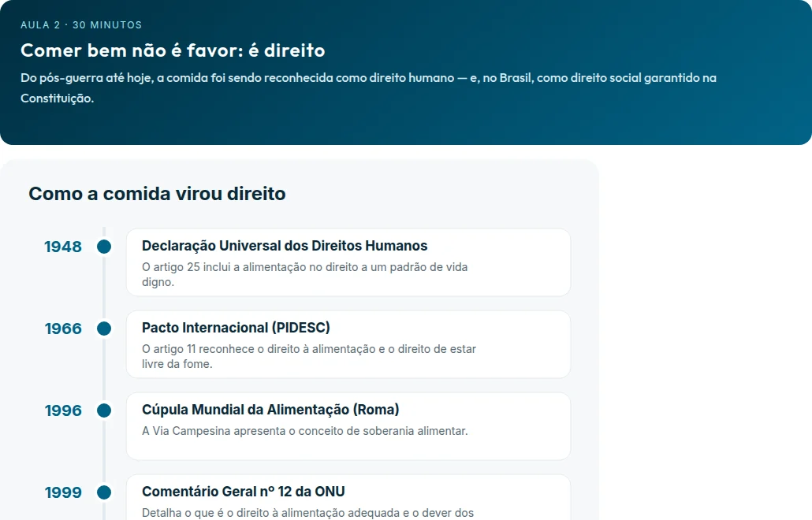Click the 'AULA 2 · 30 MINUTOS' label
812x520 pixels.
(81, 25)
